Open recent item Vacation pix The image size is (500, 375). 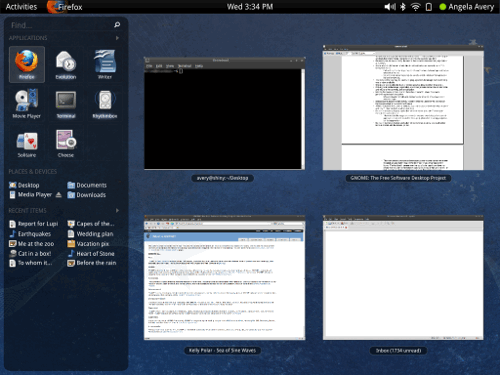pos(88,244)
